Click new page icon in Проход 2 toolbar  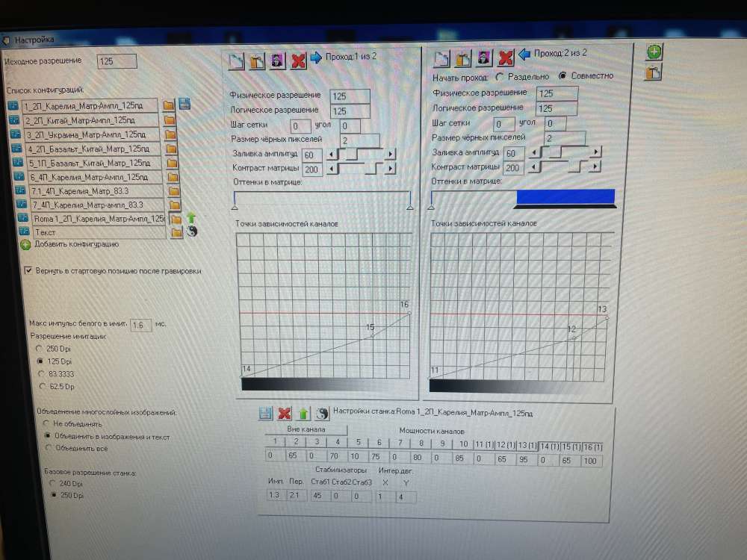click(x=441, y=58)
